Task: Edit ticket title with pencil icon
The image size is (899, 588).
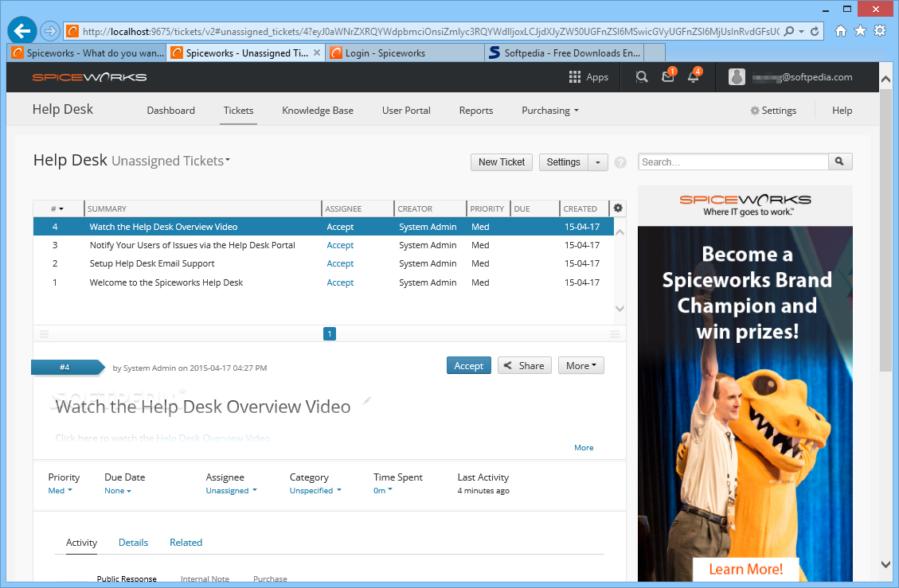Action: [367, 400]
